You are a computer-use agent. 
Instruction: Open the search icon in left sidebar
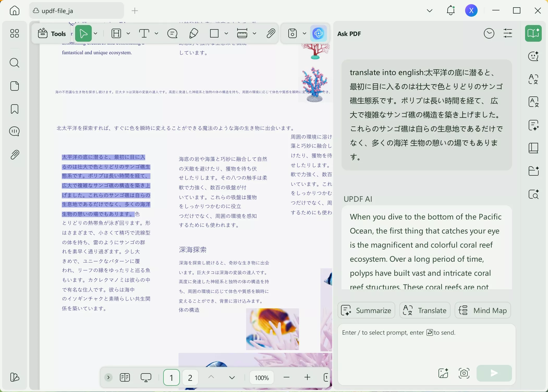pyautogui.click(x=15, y=63)
